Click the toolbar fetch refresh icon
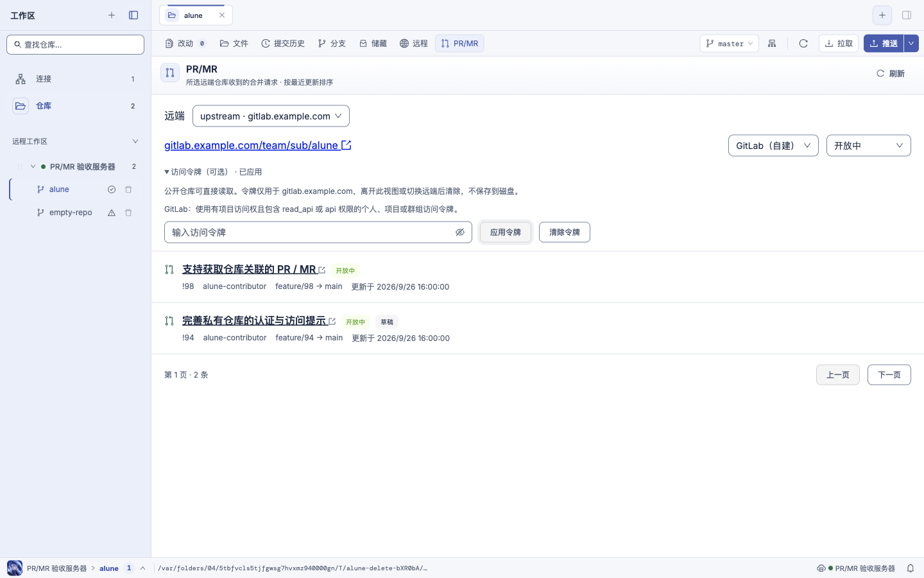The width and height of the screenshot is (924, 578). pyautogui.click(x=803, y=44)
